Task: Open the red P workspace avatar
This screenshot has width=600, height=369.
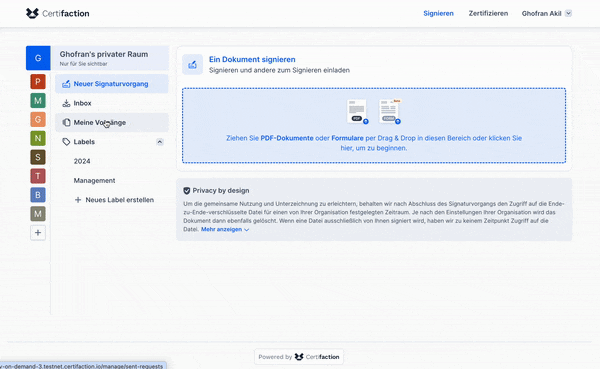Action: (x=38, y=82)
